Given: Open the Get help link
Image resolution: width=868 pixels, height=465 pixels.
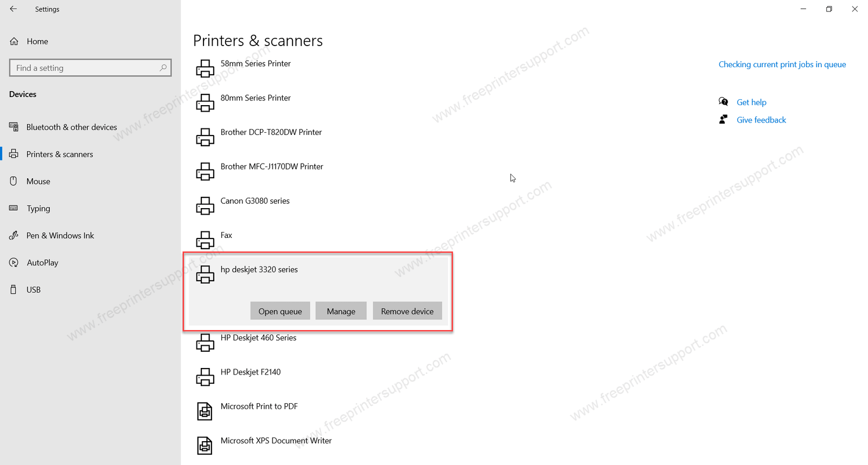Looking at the screenshot, I should pos(751,102).
